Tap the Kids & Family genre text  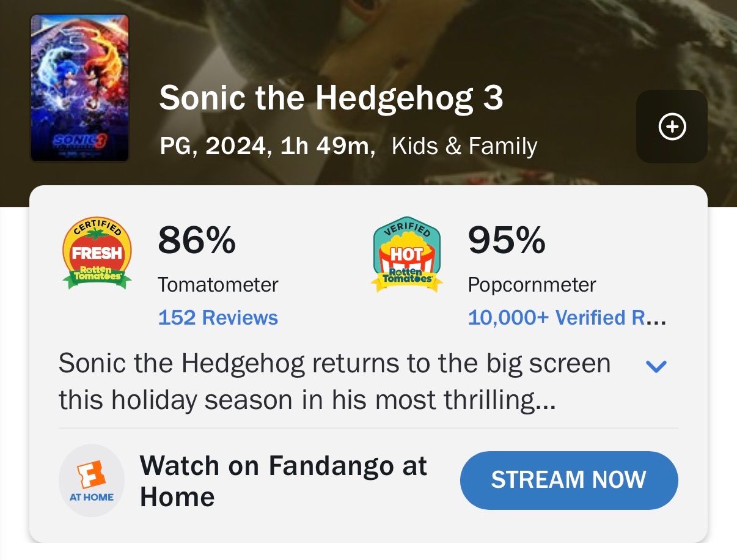[464, 146]
